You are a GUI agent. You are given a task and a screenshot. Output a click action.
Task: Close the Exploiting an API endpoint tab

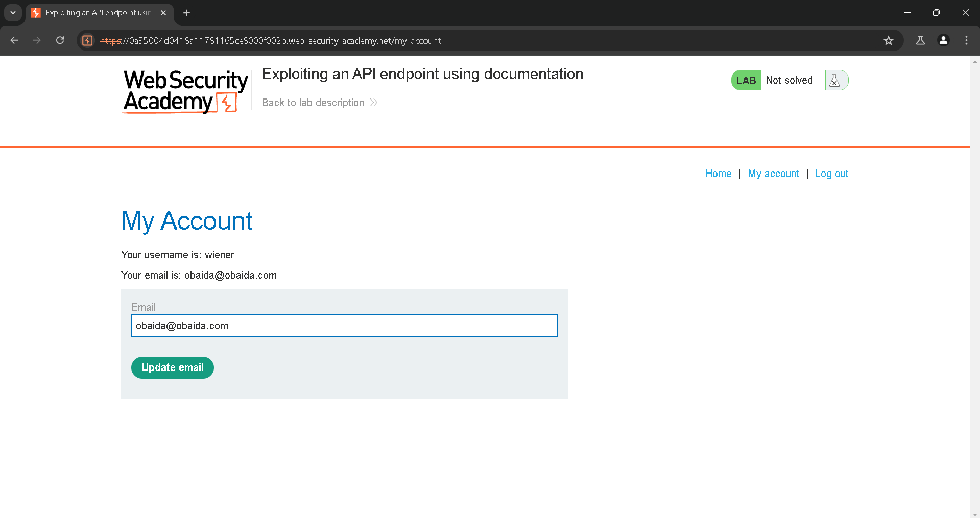coord(163,13)
